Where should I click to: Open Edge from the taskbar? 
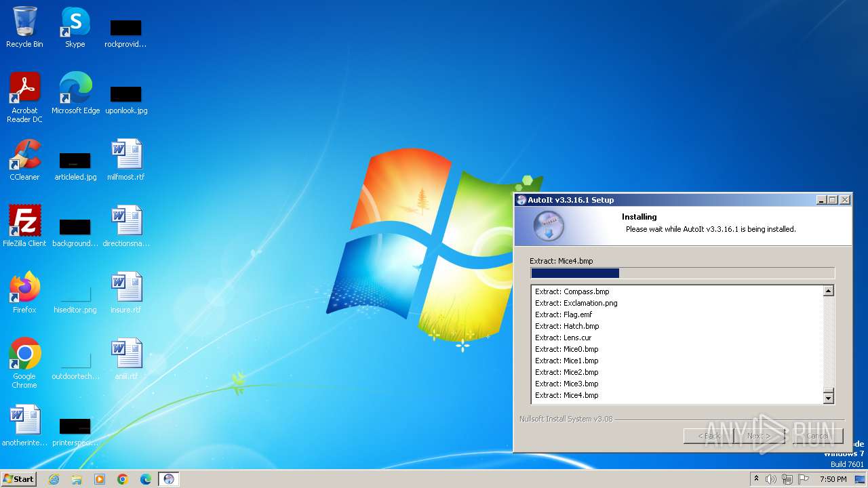[146, 479]
